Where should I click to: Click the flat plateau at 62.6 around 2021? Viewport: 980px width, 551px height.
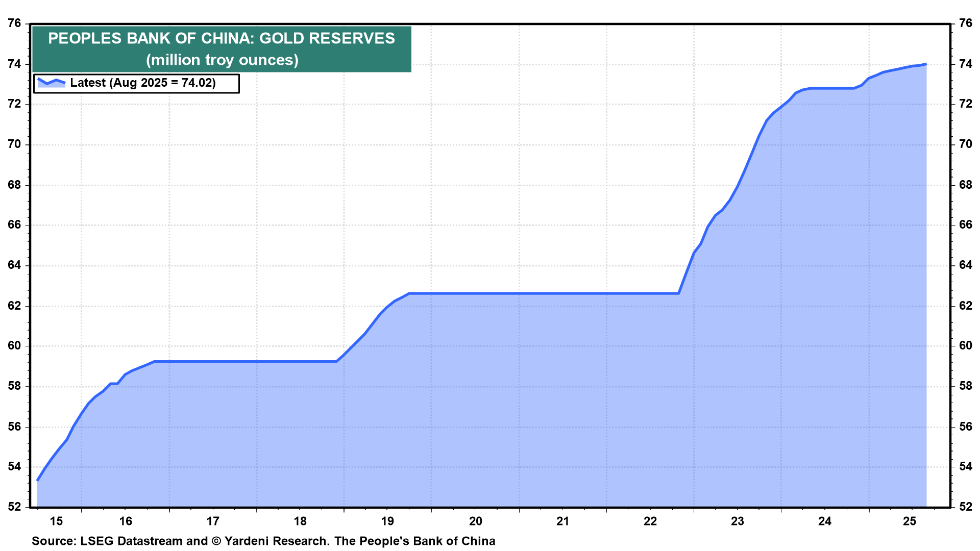tap(561, 293)
